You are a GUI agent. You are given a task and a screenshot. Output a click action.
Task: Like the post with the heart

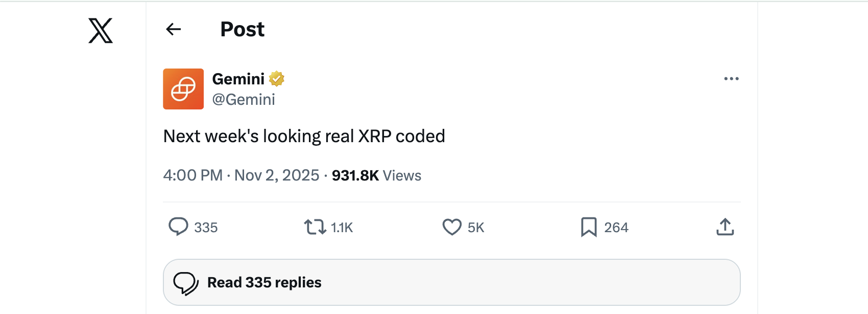[x=451, y=227]
